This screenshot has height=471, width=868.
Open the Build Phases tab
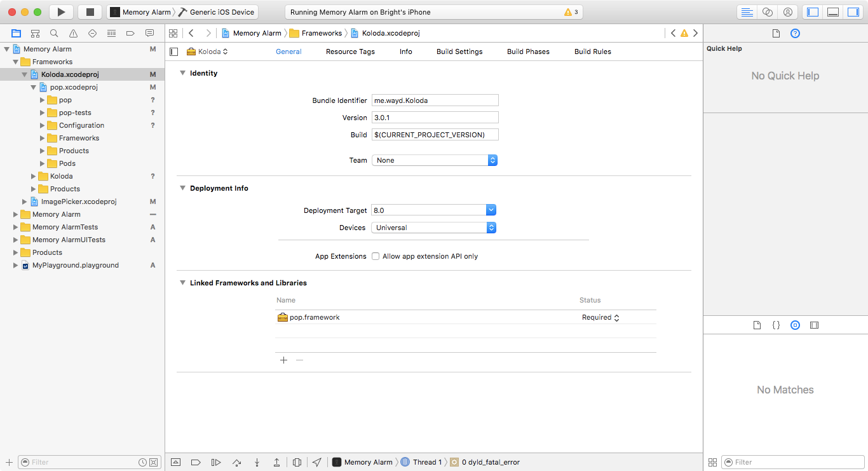pyautogui.click(x=528, y=51)
